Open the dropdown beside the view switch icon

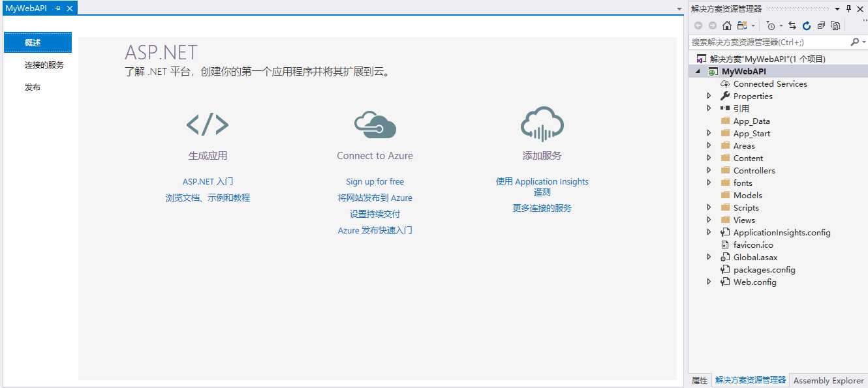point(753,26)
